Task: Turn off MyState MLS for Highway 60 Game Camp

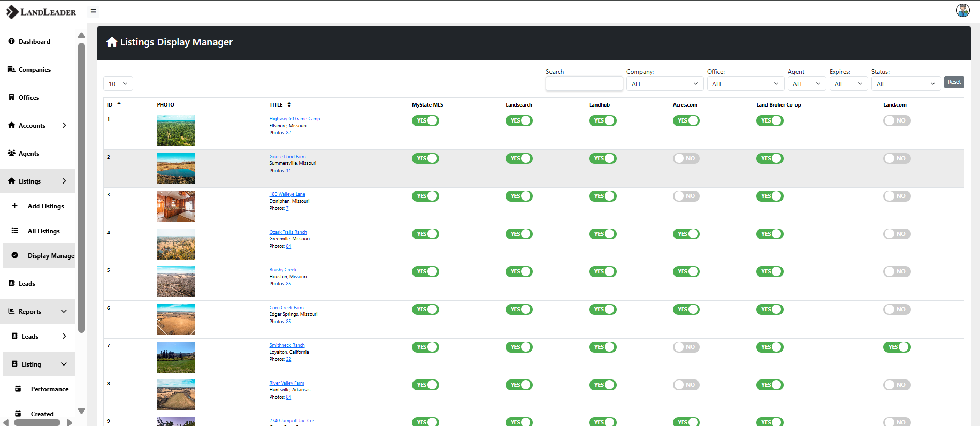Action: [x=425, y=120]
